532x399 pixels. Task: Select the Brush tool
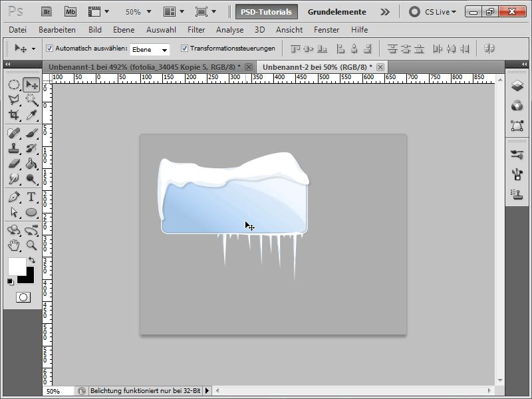point(31,132)
